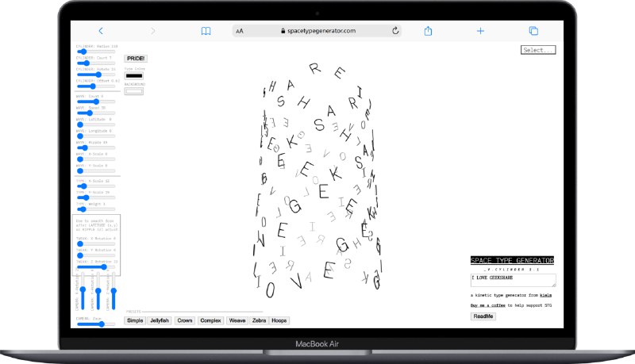The image size is (635, 364).
Task: Open the Background color swatch
Action: (x=134, y=90)
